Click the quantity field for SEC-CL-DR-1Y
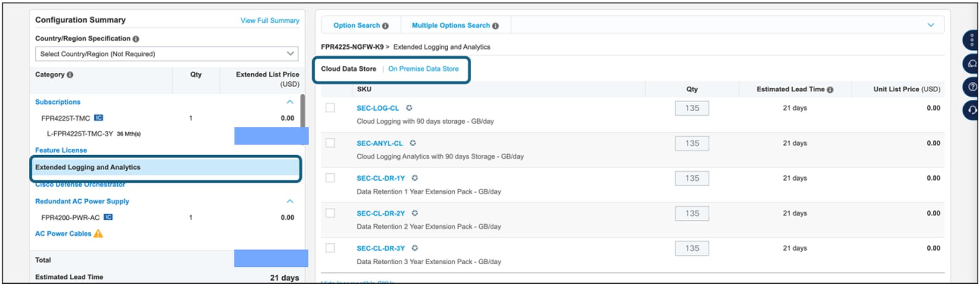Image resolution: width=980 pixels, height=286 pixels. click(x=692, y=178)
